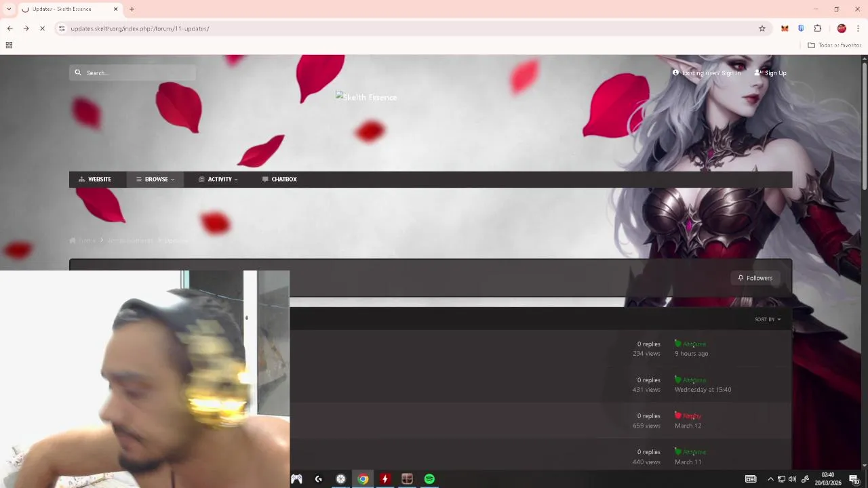This screenshot has height=488, width=868.
Task: Click the Sign Up link
Action: pyautogui.click(x=770, y=73)
